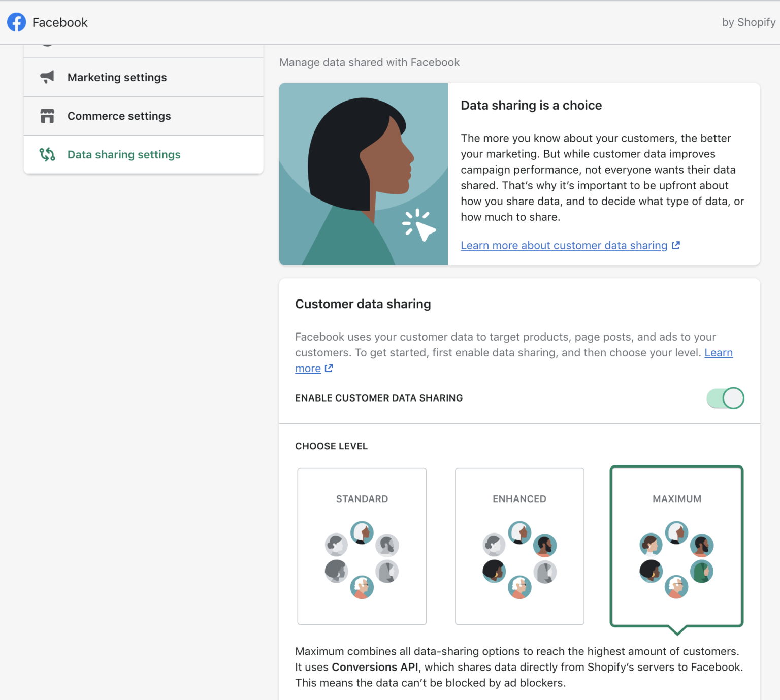Click the 'Customer data sharing' heading
Screen dimensions: 780x700
[x=363, y=304]
